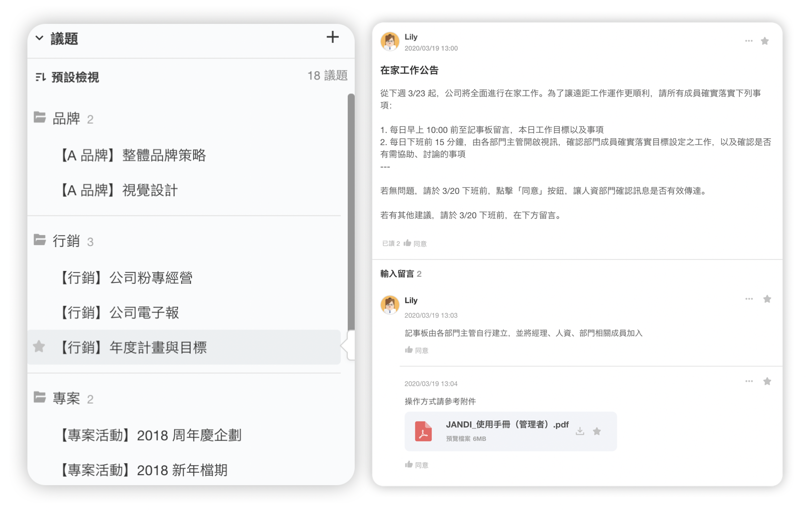The width and height of the screenshot is (812, 516).
Task: Collapse the 行銷 folder
Action: (x=40, y=240)
